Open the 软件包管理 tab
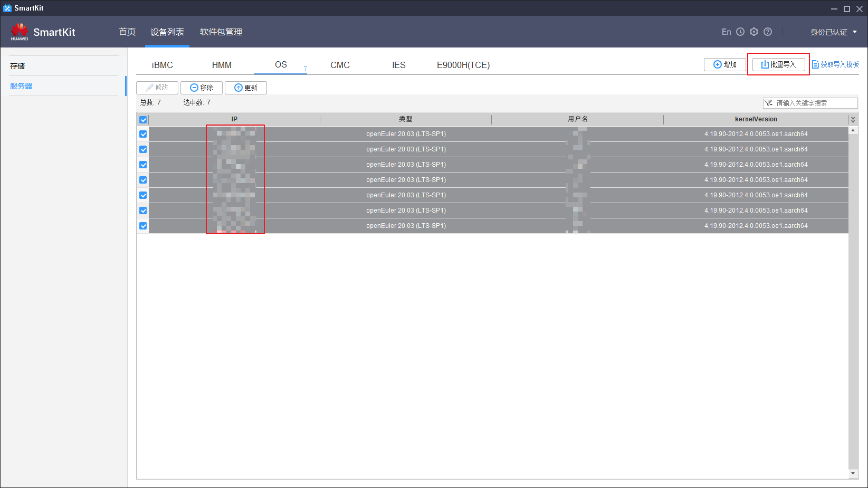 (221, 32)
